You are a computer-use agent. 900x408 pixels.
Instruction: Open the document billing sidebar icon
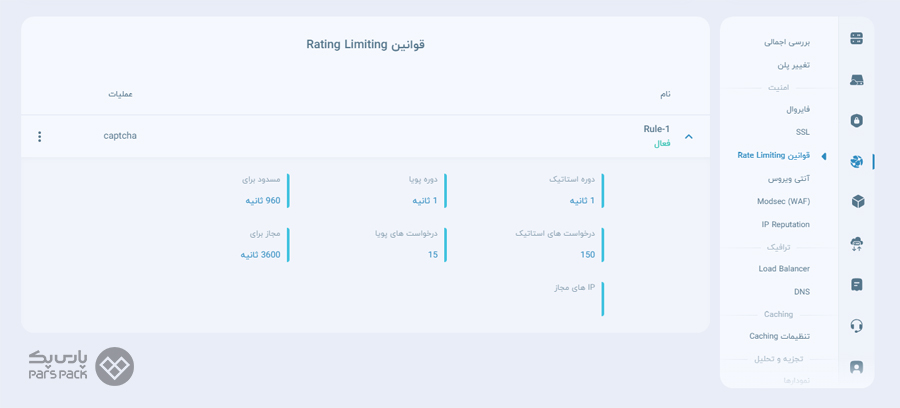857,285
